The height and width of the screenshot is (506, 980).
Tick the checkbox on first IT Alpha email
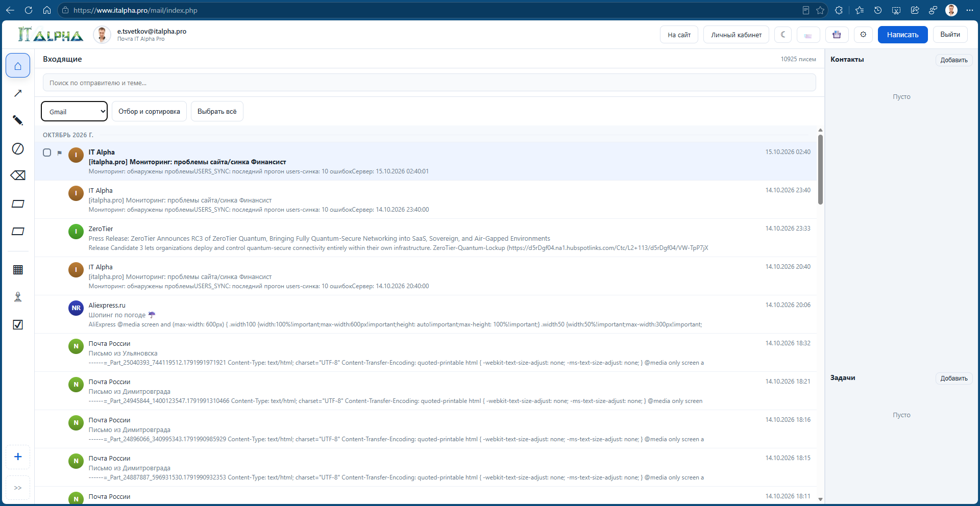point(47,153)
